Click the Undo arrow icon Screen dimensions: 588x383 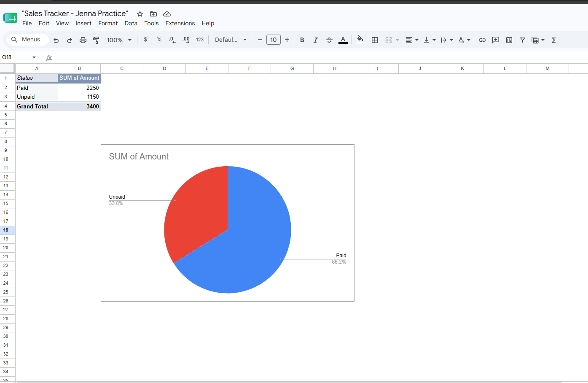point(56,40)
